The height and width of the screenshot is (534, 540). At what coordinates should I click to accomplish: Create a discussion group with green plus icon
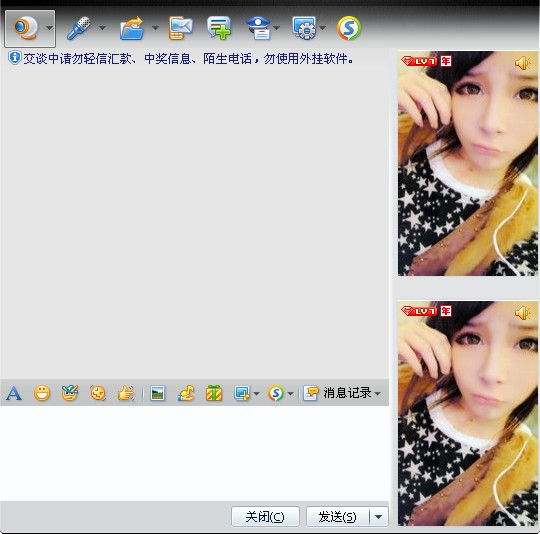tap(219, 28)
